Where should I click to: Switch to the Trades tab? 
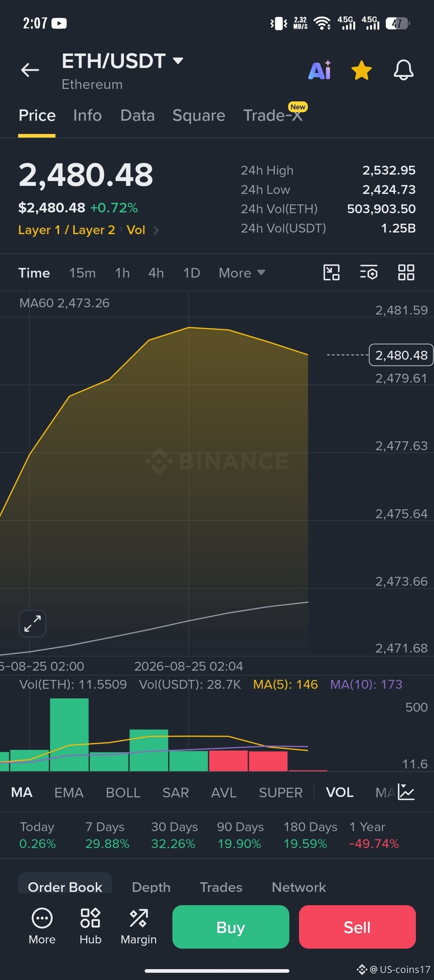tap(221, 887)
